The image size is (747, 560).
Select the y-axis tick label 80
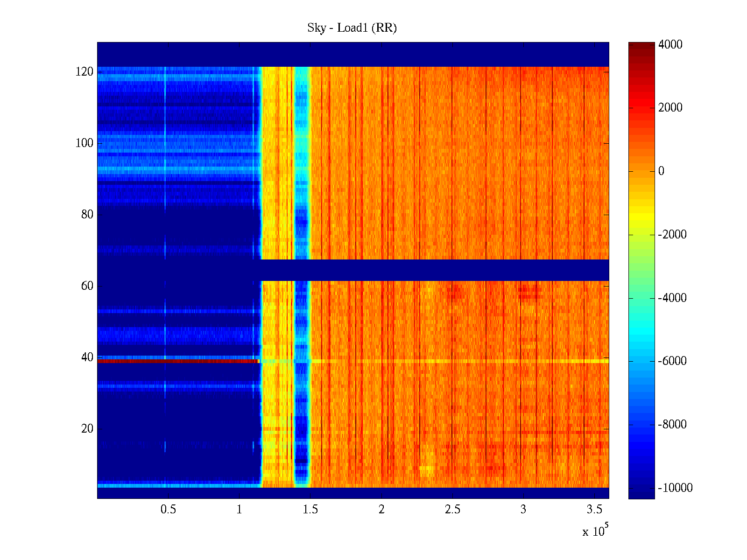click(x=87, y=215)
